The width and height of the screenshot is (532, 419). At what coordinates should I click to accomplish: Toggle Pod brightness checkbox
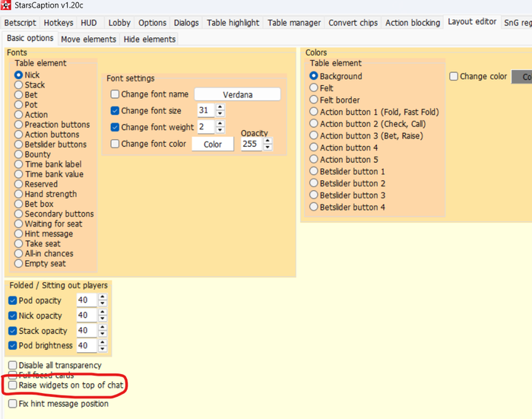tap(13, 346)
